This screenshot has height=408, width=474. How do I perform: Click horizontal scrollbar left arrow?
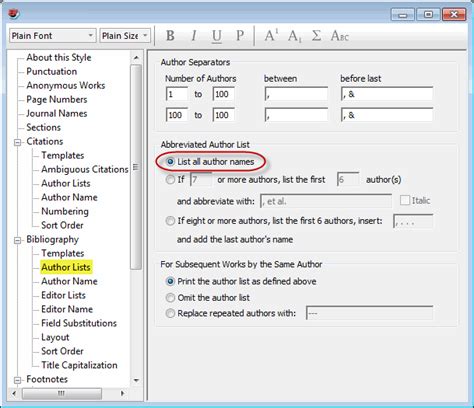14,393
